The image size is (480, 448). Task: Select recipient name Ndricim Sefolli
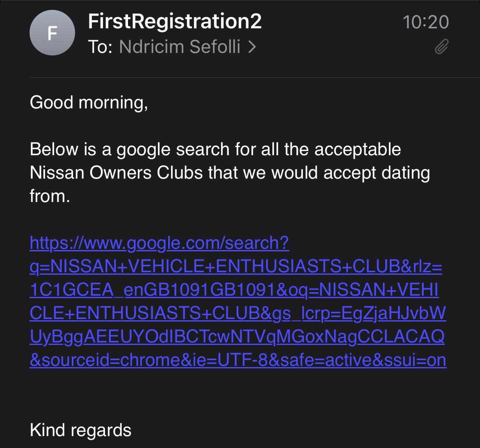pos(179,47)
